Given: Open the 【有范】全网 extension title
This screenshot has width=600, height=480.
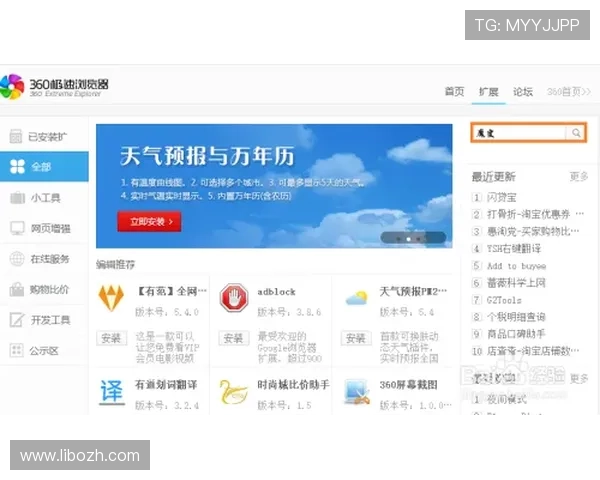Looking at the screenshot, I should click(171, 291).
